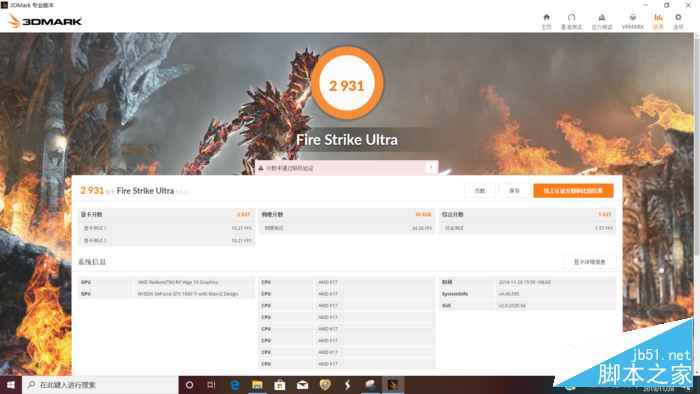Click the show details button beside System Info

coord(589,262)
